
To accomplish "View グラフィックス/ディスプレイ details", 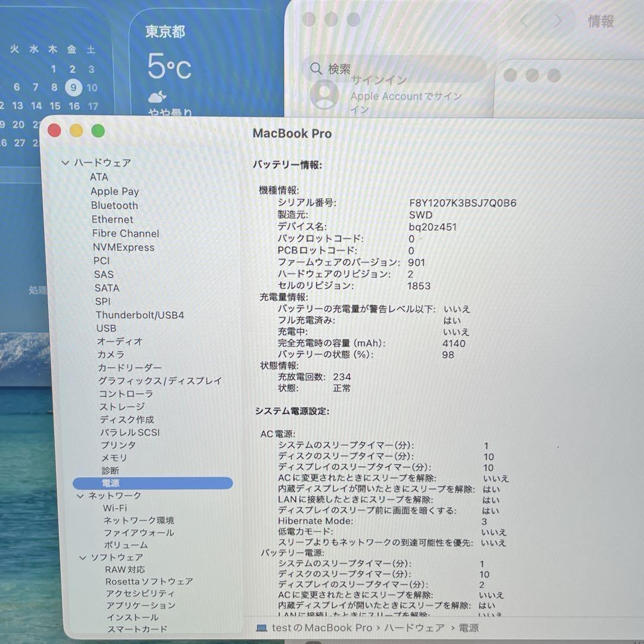I will click(x=161, y=380).
